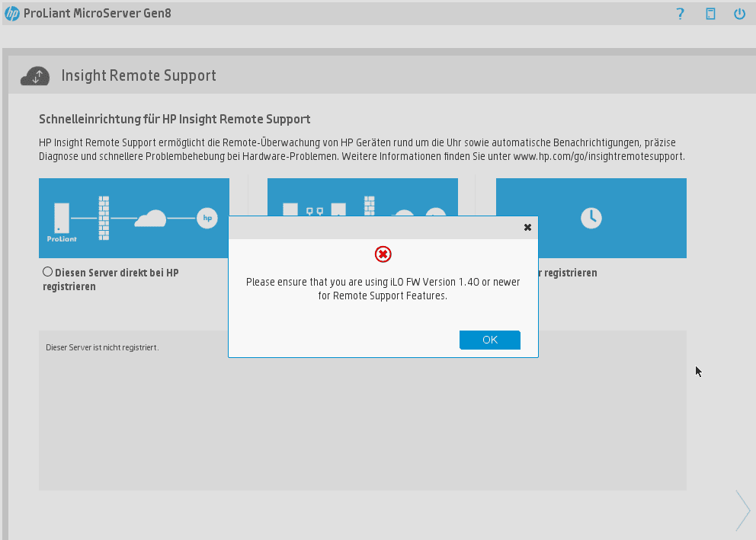Click the 'ProLiant MicroServer Gen8' title text

tap(98, 14)
